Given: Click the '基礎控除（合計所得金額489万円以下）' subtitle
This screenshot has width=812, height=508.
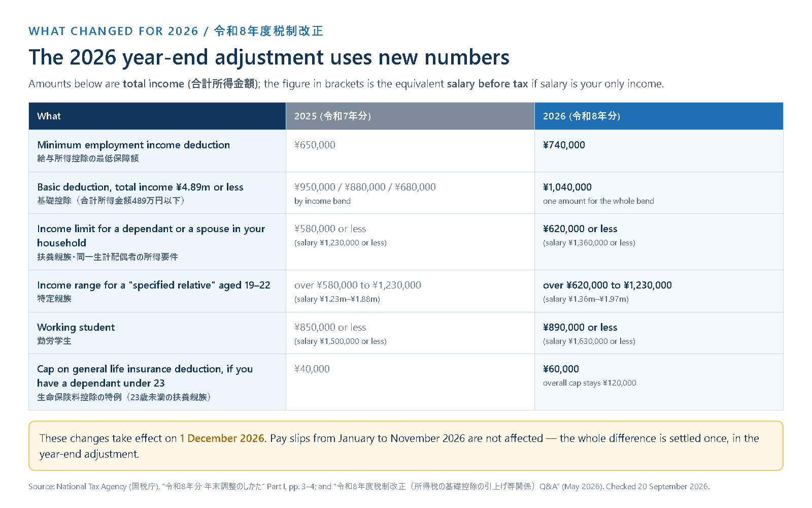Looking at the screenshot, I should point(112,201).
